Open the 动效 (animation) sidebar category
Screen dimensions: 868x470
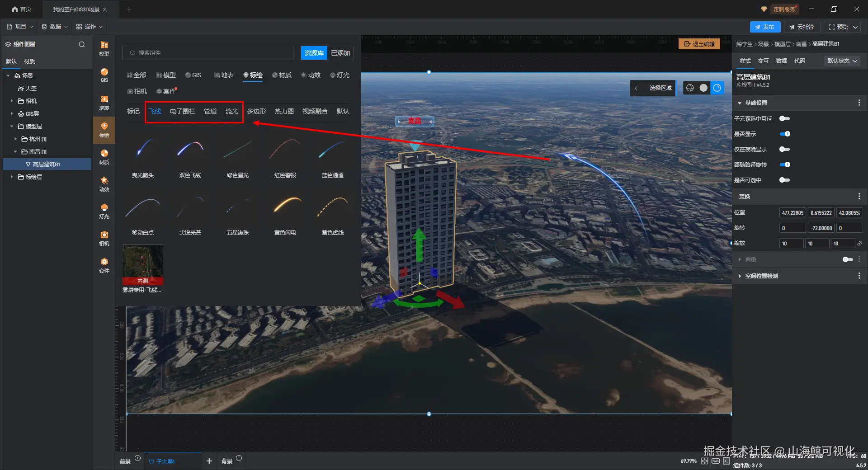(104, 184)
